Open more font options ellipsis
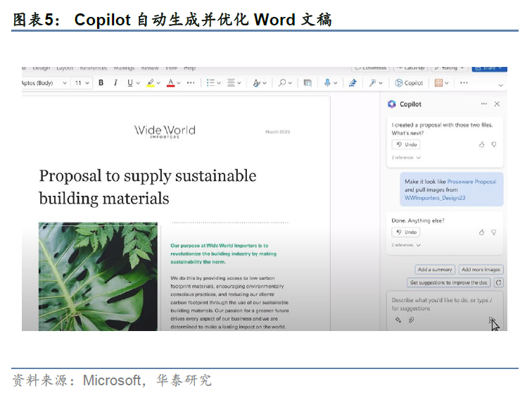Viewport: 532px width, 405px height. click(x=191, y=82)
